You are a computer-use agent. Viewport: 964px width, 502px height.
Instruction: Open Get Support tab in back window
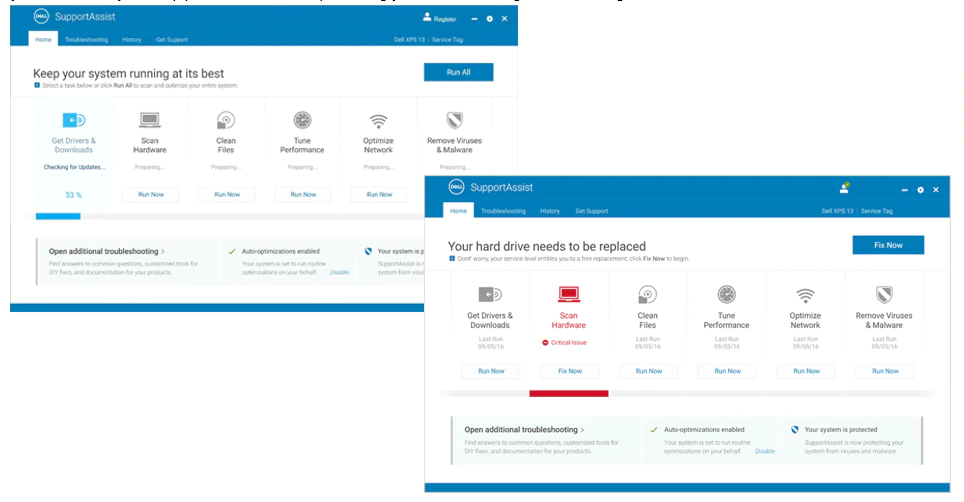pos(172,39)
